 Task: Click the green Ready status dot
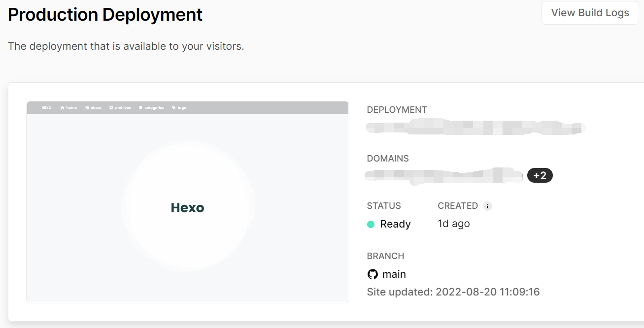371,225
